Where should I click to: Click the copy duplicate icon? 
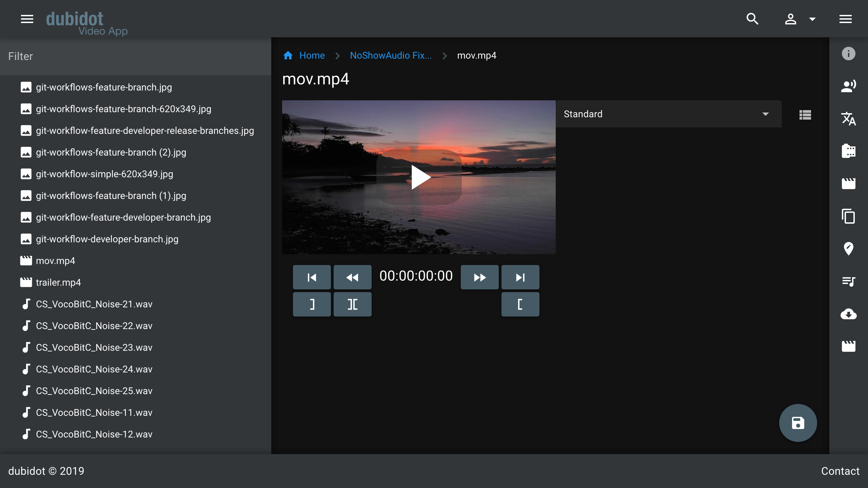(848, 216)
